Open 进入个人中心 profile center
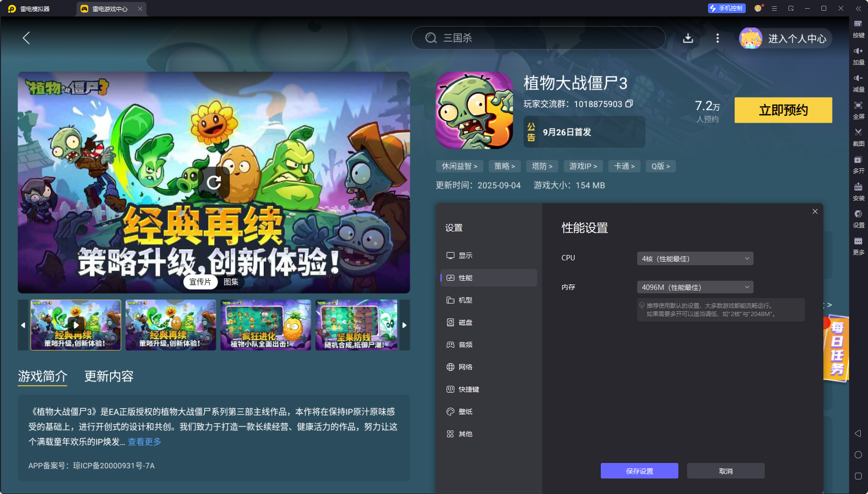The width and height of the screenshot is (868, 494). (x=785, y=38)
